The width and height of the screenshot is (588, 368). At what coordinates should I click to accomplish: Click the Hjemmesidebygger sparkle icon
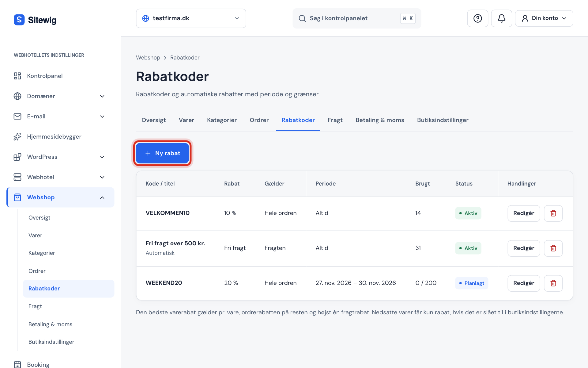[x=17, y=136]
